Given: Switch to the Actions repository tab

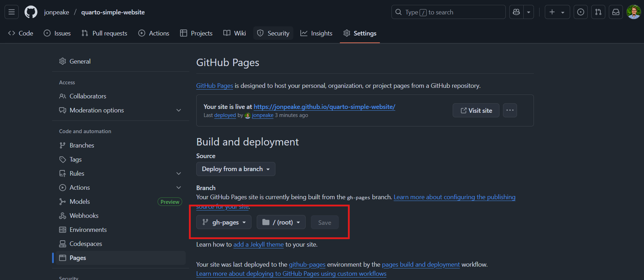Looking at the screenshot, I should click(x=154, y=33).
